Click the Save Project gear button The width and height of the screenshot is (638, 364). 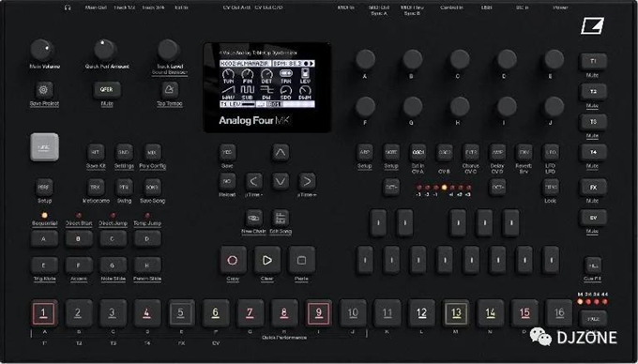pyautogui.click(x=43, y=89)
